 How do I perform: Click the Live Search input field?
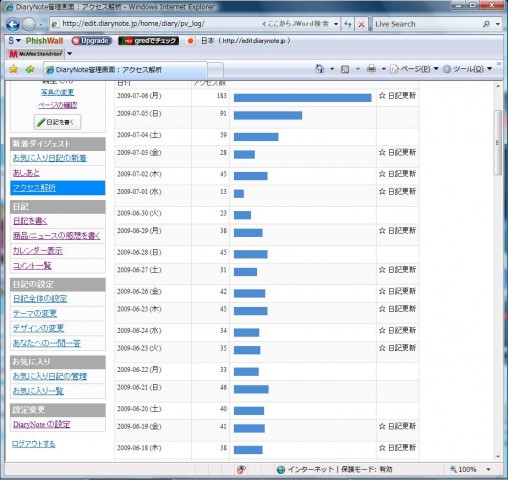(x=426, y=24)
